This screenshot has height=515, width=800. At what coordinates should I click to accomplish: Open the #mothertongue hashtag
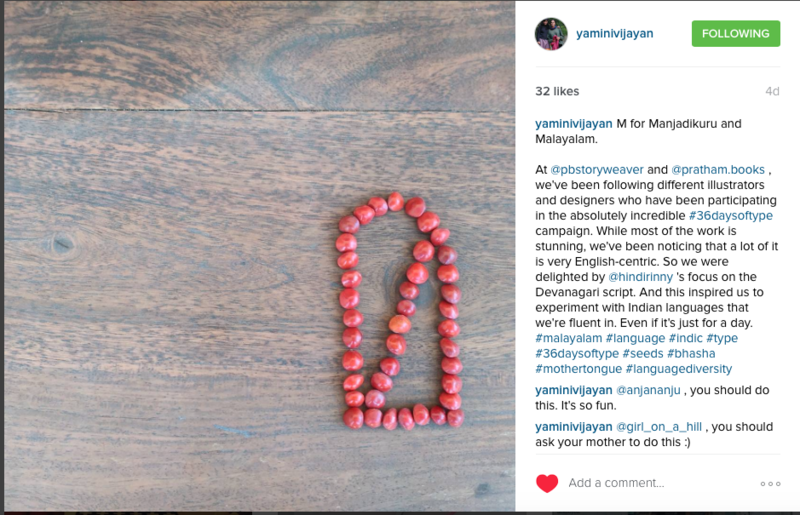click(579, 369)
